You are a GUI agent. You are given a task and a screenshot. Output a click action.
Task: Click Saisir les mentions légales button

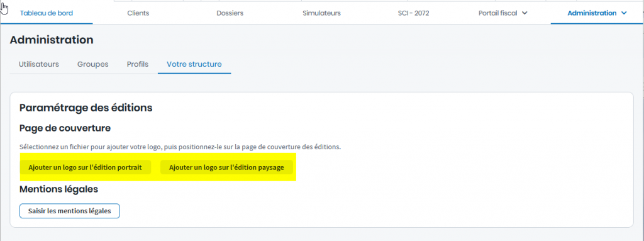69,211
